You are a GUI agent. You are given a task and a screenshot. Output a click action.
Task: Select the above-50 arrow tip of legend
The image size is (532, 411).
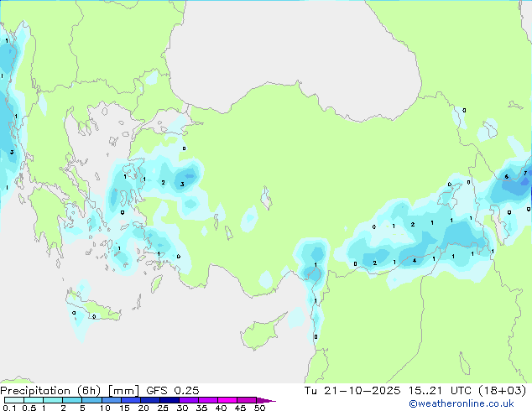(266, 400)
